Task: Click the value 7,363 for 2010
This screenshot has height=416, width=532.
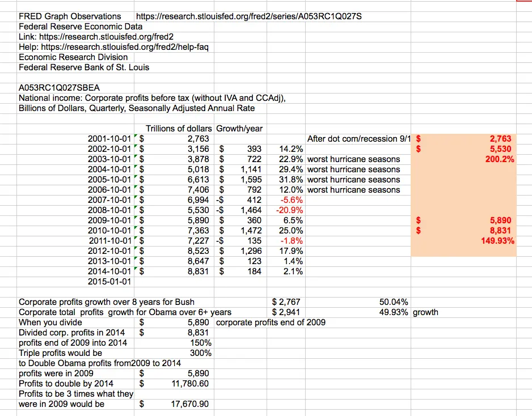Action: pyautogui.click(x=198, y=231)
